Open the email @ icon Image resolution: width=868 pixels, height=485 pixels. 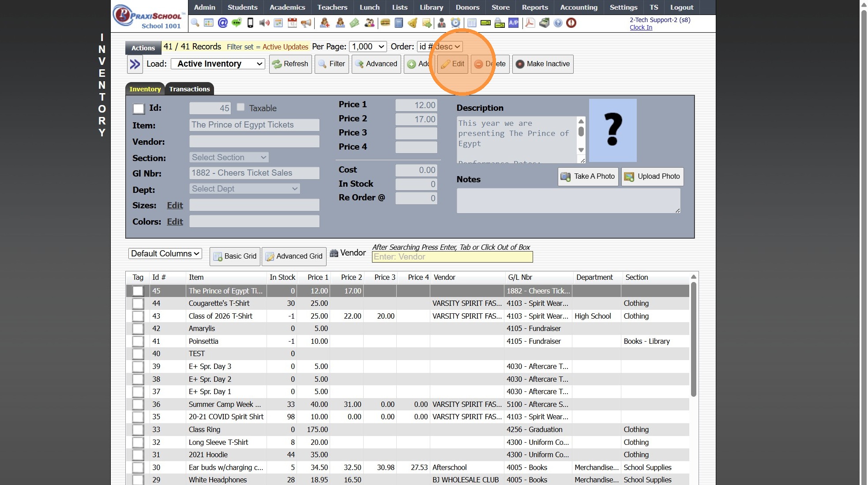pos(222,23)
